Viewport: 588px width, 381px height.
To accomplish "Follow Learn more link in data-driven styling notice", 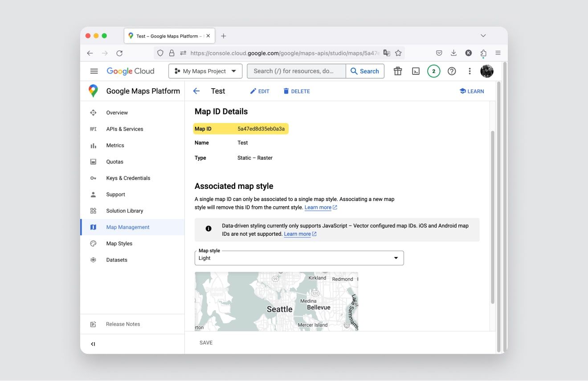I will click(x=300, y=234).
